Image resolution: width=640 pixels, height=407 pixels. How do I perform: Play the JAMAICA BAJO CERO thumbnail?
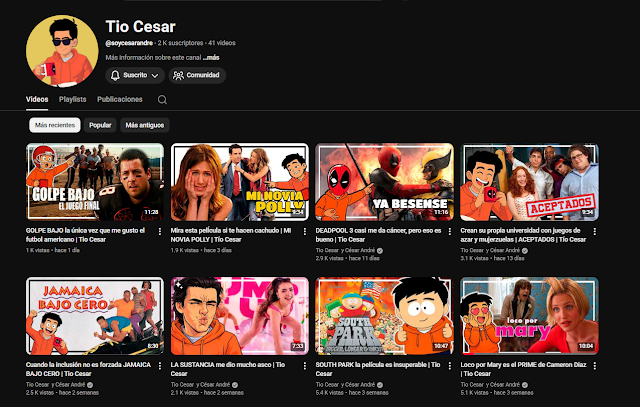tap(95, 316)
